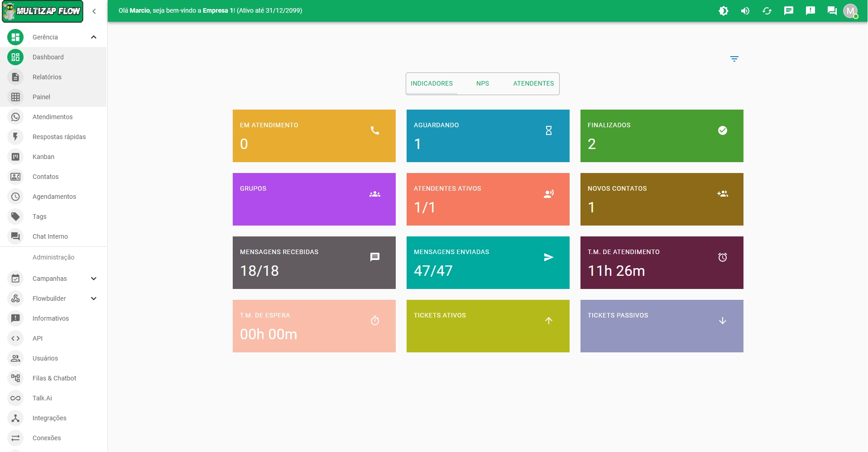The width and height of the screenshot is (868, 452).
Task: Open the announcements alert bubble icon
Action: [x=810, y=11]
